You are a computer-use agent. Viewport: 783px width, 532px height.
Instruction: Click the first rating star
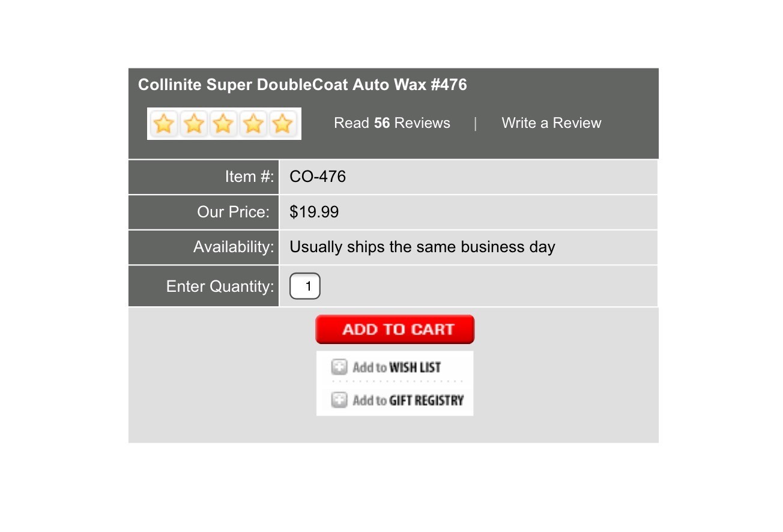(164, 124)
